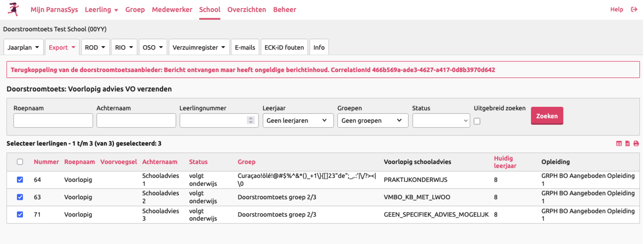The height and width of the screenshot is (244, 644).
Task: Uncheck the checkbox for student 64
Action: 20,180
